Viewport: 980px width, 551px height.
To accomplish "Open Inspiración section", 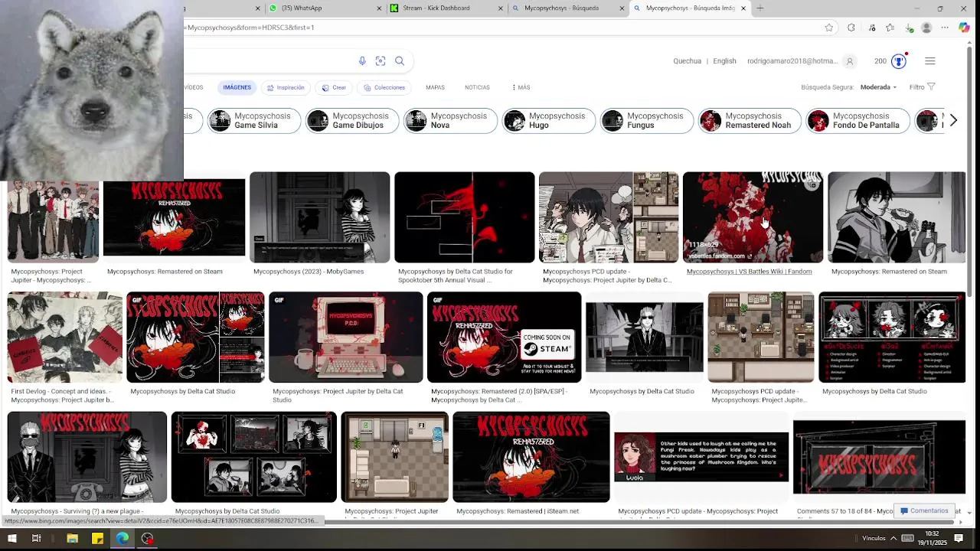I will [286, 87].
